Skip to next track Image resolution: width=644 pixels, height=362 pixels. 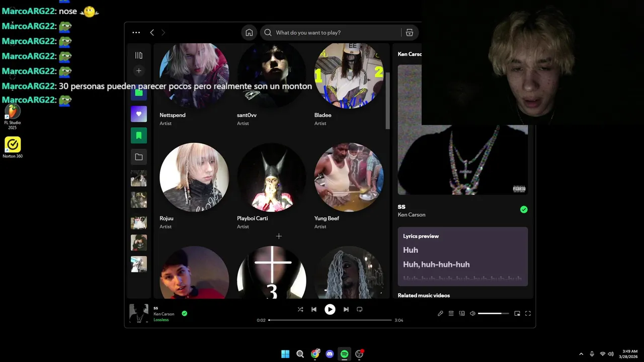pyautogui.click(x=346, y=309)
